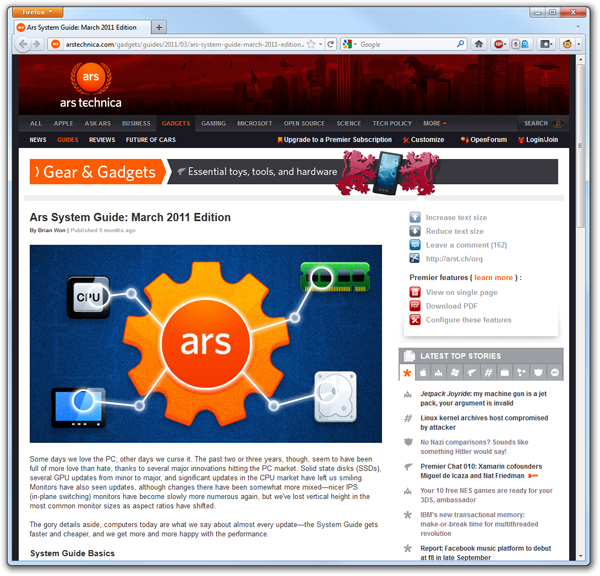Open the Adblock Plus dropdown arrow
600x576 pixels.
coord(505,44)
